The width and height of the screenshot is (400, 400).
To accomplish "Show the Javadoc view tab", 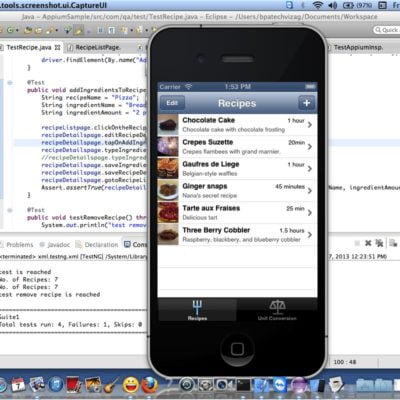I will pos(55,245).
